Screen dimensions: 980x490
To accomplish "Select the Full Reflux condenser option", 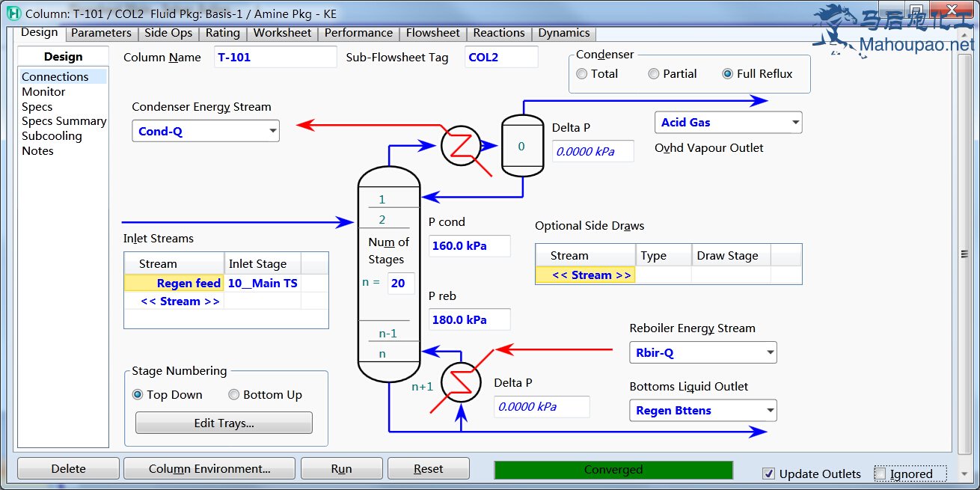I will tap(728, 74).
